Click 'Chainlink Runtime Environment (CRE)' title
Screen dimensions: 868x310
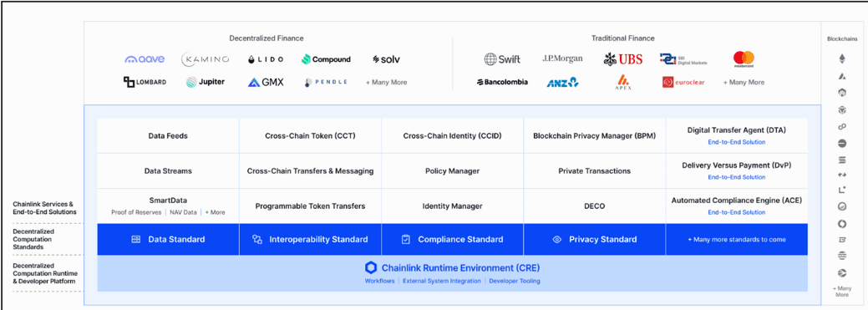coord(460,268)
